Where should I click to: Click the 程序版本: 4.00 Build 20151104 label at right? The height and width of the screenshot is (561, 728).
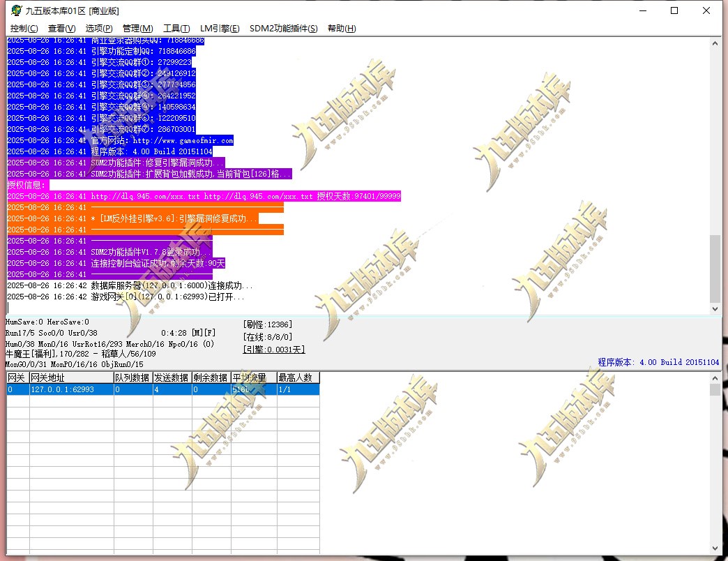click(658, 361)
